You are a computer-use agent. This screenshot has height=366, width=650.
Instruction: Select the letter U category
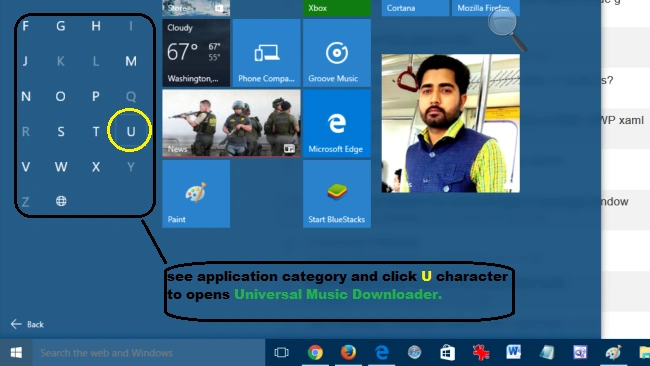[131, 131]
